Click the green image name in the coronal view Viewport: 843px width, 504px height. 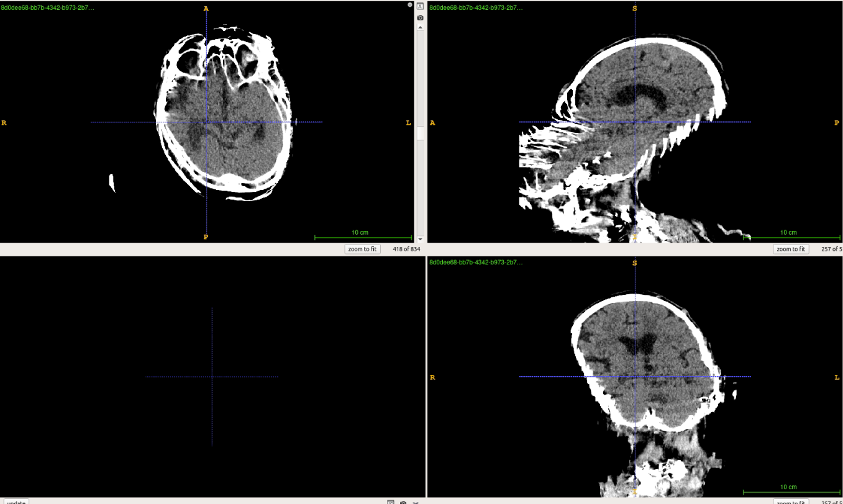pos(476,263)
